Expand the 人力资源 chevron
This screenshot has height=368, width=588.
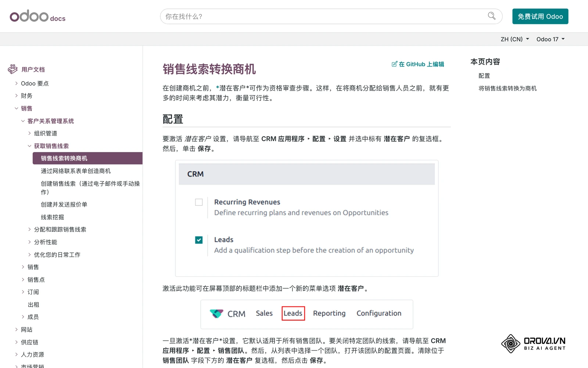[x=16, y=354]
